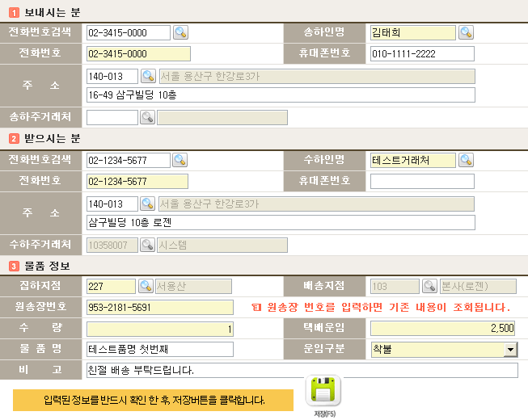This screenshot has height=420, width=528.
Task: Click the 송하인명 field containing 김태희
Action: point(413,32)
